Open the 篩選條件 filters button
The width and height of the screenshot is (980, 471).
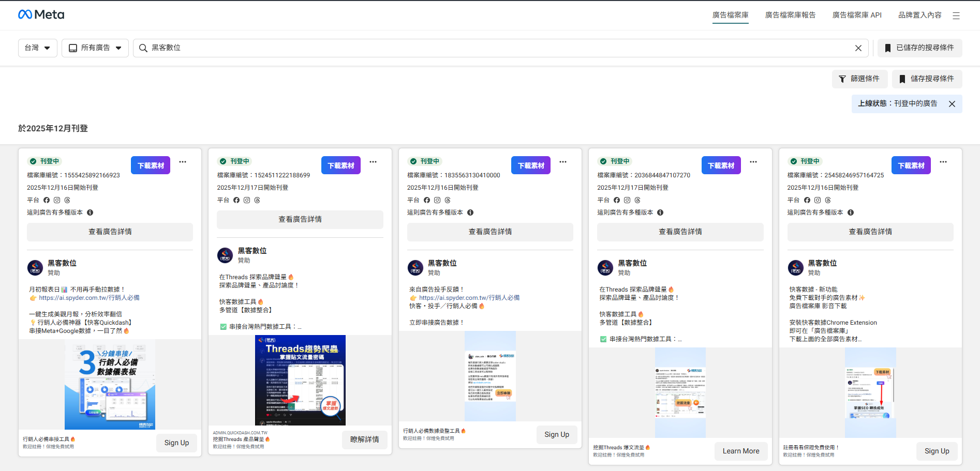[860, 79]
